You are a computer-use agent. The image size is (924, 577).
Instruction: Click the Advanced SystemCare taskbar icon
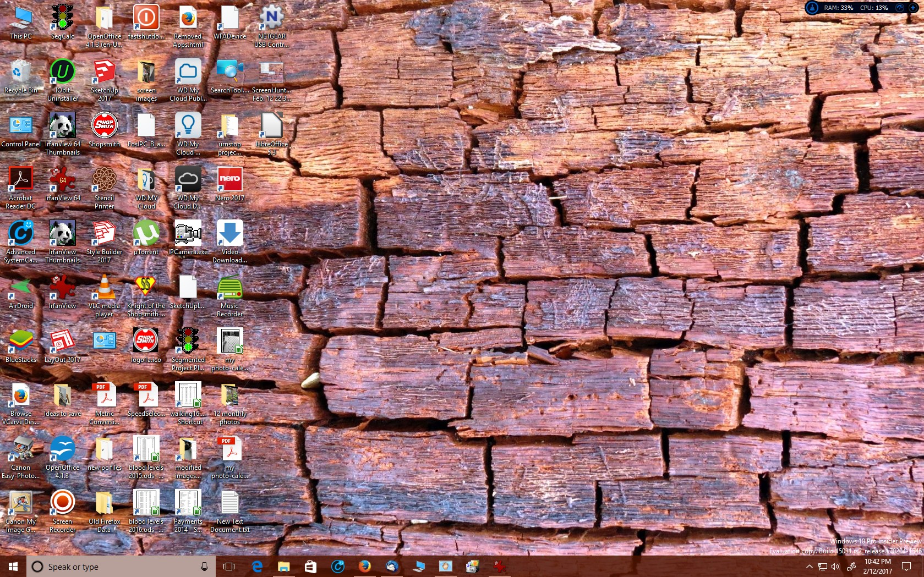click(337, 567)
